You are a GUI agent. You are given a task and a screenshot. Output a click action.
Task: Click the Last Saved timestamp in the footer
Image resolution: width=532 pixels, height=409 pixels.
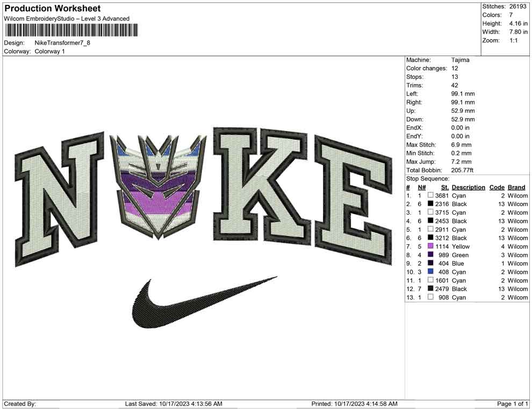pos(174,404)
